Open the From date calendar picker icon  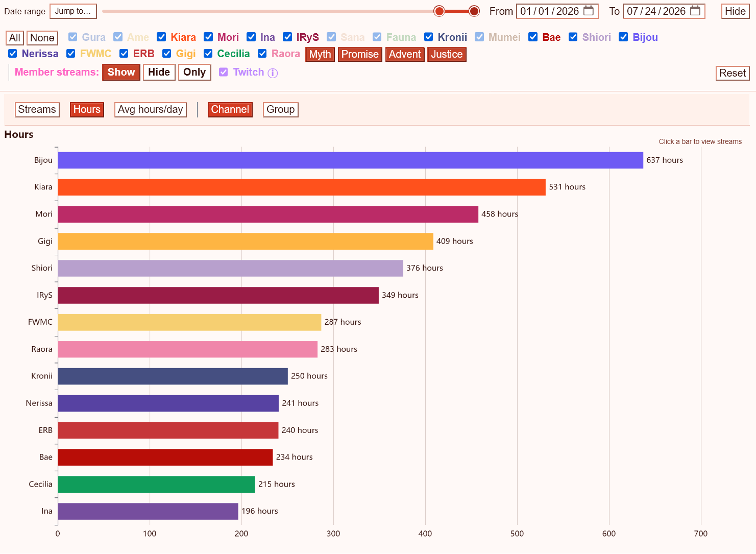click(589, 11)
